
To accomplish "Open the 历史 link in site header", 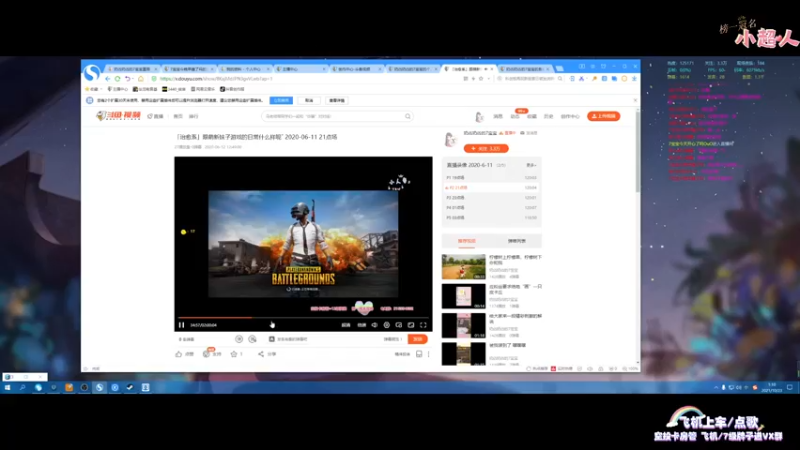I will tap(548, 116).
